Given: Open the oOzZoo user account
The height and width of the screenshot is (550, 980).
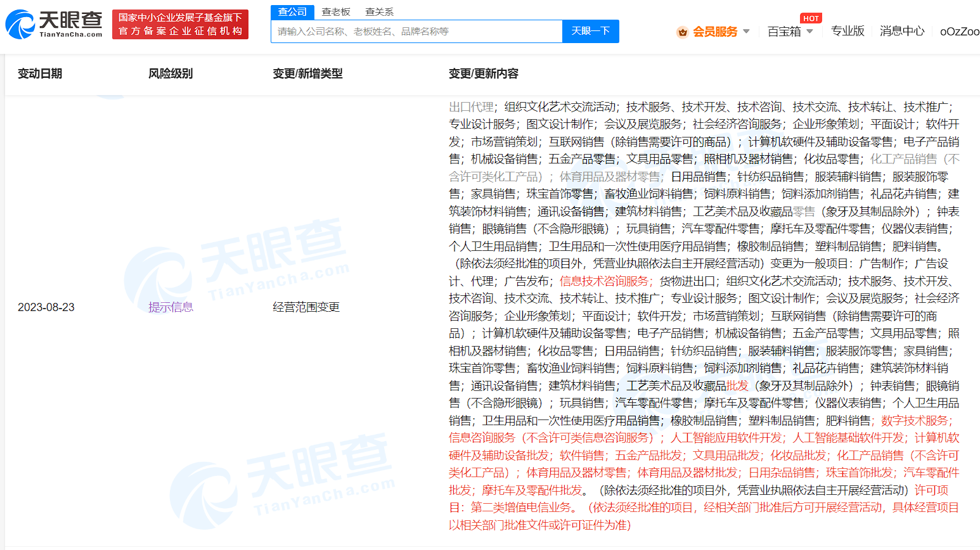Looking at the screenshot, I should tap(960, 32).
